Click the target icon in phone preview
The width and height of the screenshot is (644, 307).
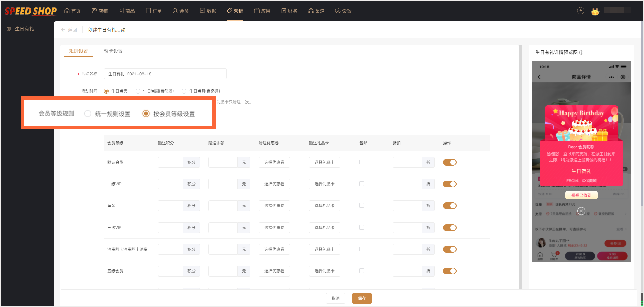(x=623, y=77)
